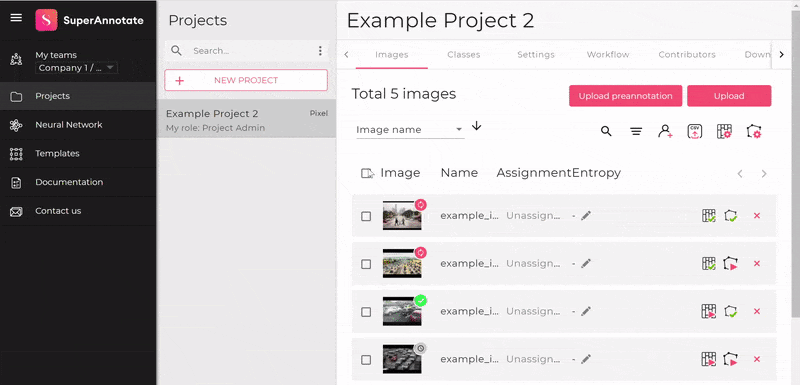Delete the green-check image row with red X
Image resolution: width=800 pixels, height=385 pixels.
(x=757, y=311)
